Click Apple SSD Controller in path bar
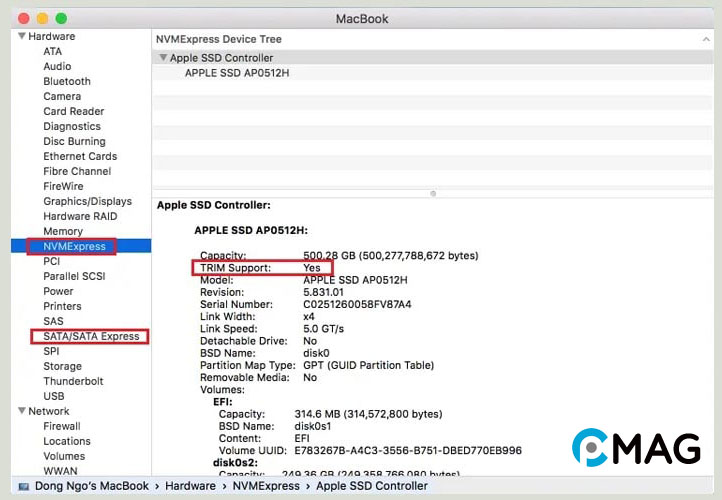The image size is (722, 500). pos(372,486)
